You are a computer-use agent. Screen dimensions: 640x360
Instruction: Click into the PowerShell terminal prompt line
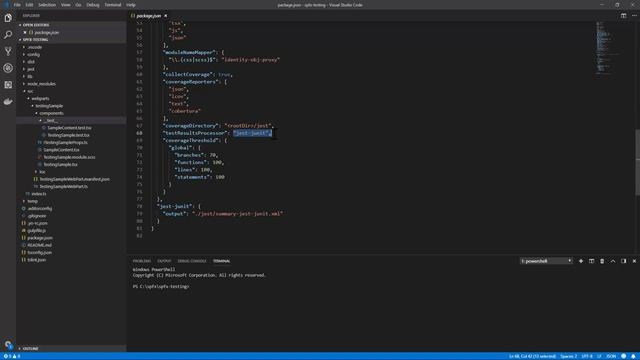coord(161,287)
